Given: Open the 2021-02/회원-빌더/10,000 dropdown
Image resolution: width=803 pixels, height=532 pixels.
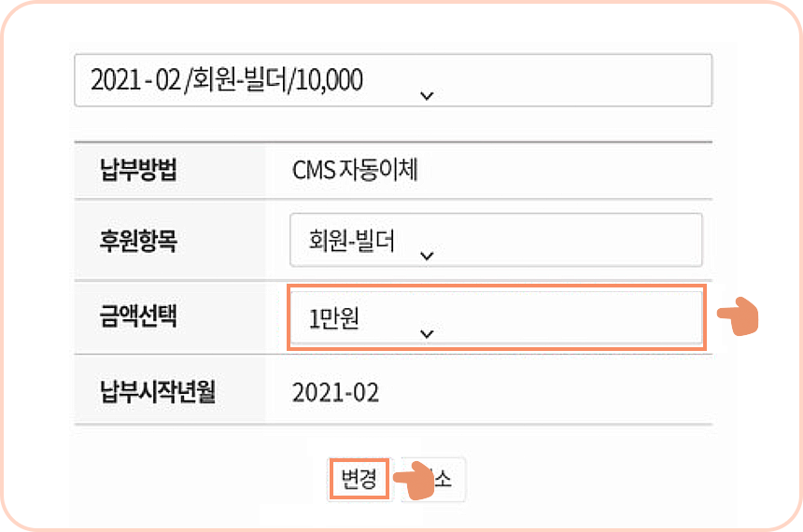Looking at the screenshot, I should pyautogui.click(x=393, y=80).
